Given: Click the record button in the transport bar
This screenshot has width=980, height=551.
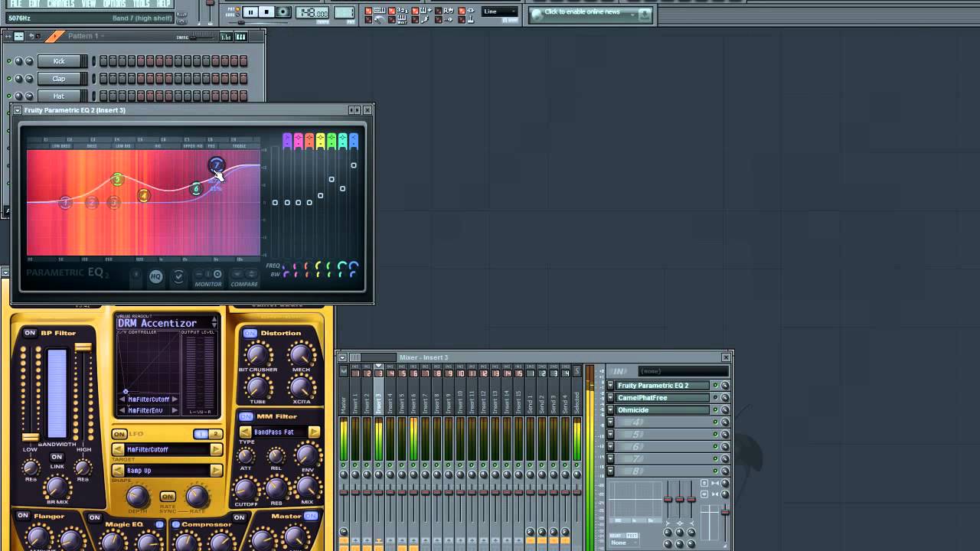Looking at the screenshot, I should (283, 12).
